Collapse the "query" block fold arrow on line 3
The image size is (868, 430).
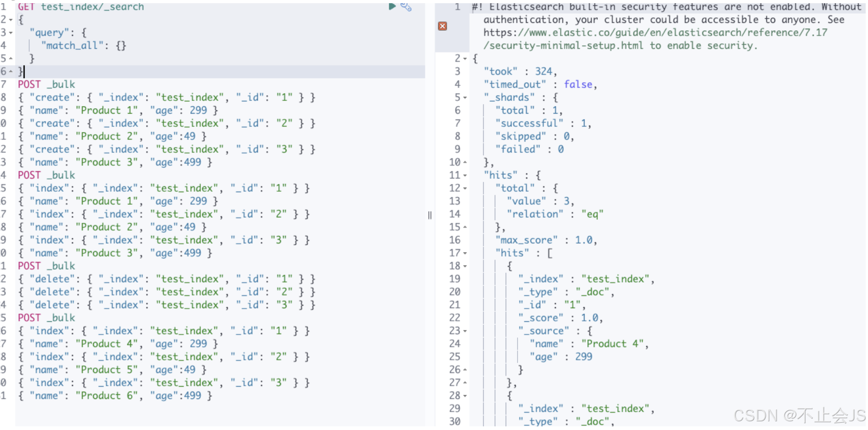[x=10, y=33]
